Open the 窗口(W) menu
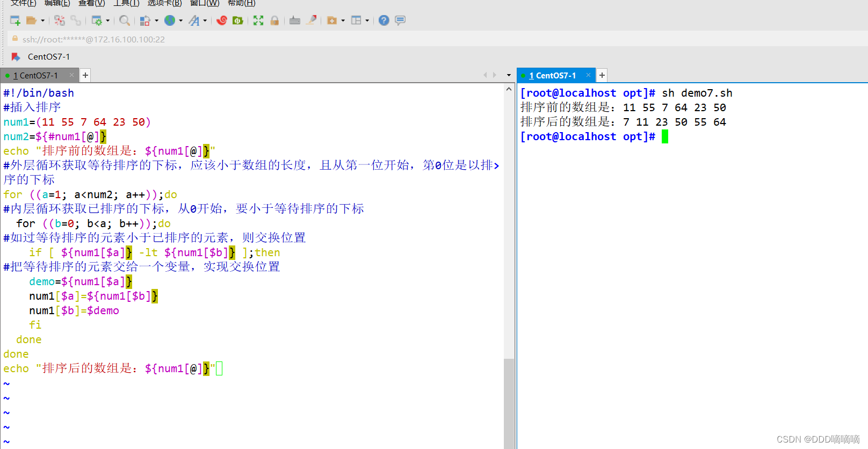The width and height of the screenshot is (868, 449). [205, 3]
